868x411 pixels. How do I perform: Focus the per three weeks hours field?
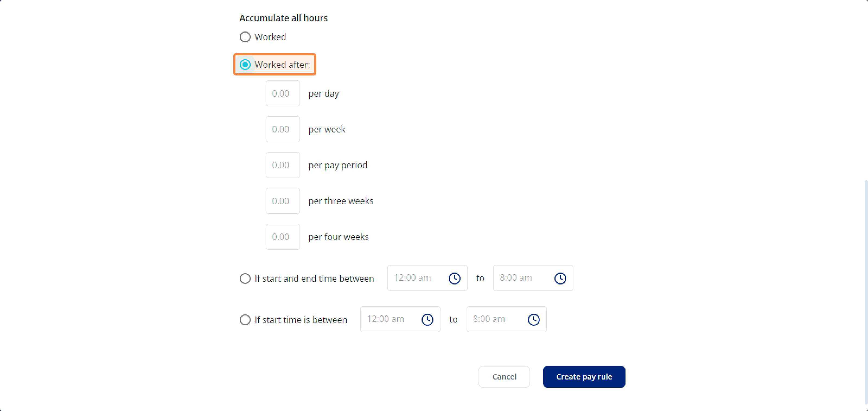[283, 201]
